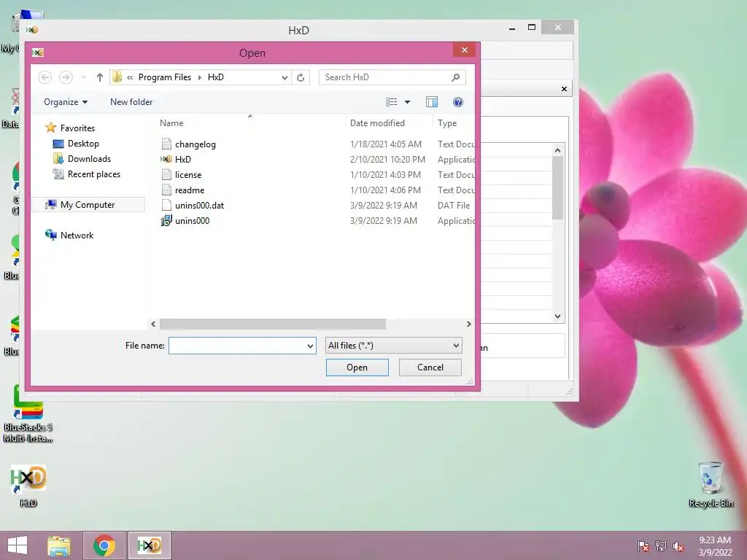Click the Cancel button
747x560 pixels.
point(430,367)
